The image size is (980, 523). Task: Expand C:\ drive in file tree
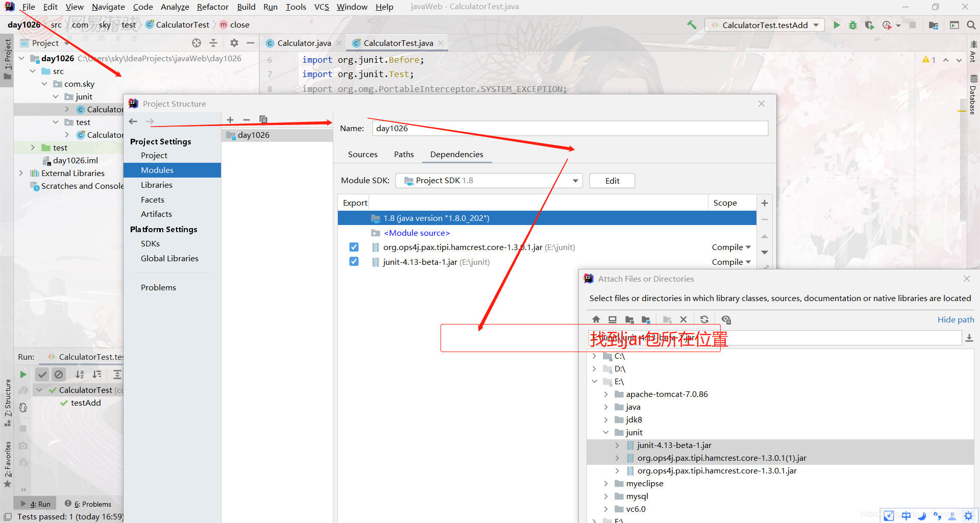tap(595, 356)
